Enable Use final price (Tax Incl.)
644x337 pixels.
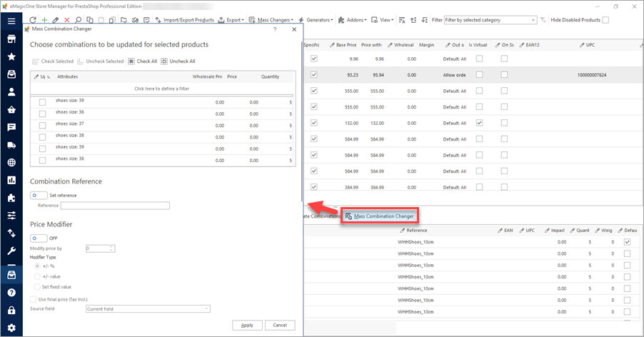(34, 299)
